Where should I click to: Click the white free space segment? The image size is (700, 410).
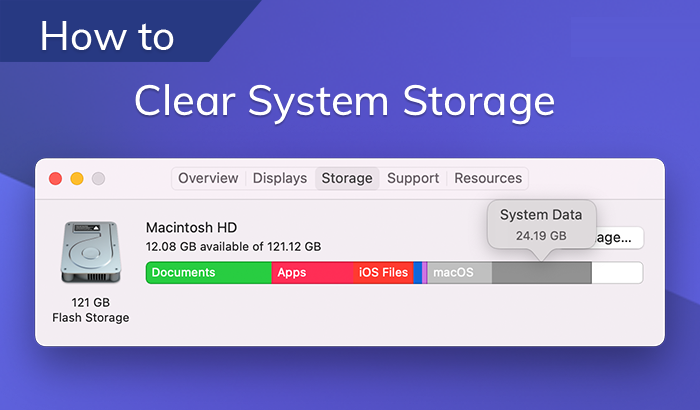[x=616, y=272]
